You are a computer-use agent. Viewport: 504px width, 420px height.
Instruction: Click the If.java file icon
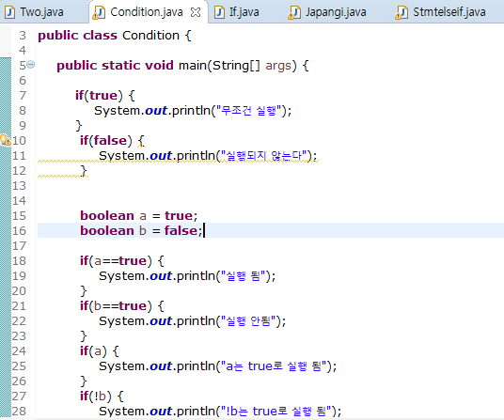click(219, 12)
